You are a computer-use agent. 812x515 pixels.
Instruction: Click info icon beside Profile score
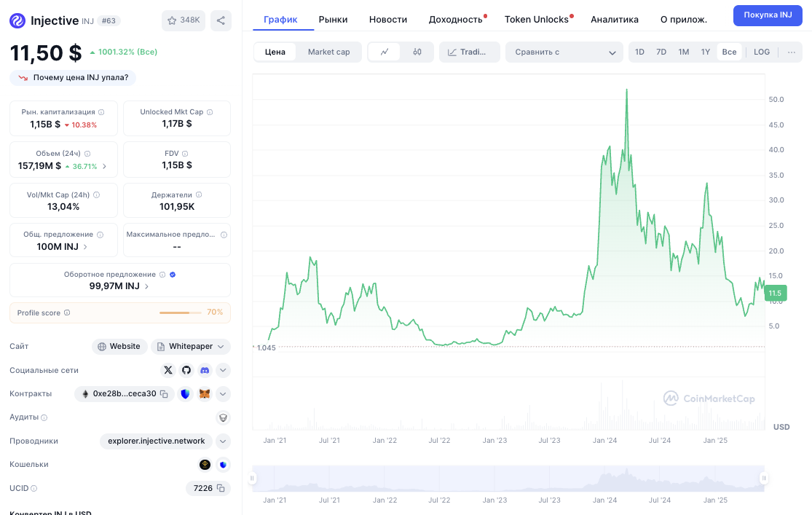(67, 312)
